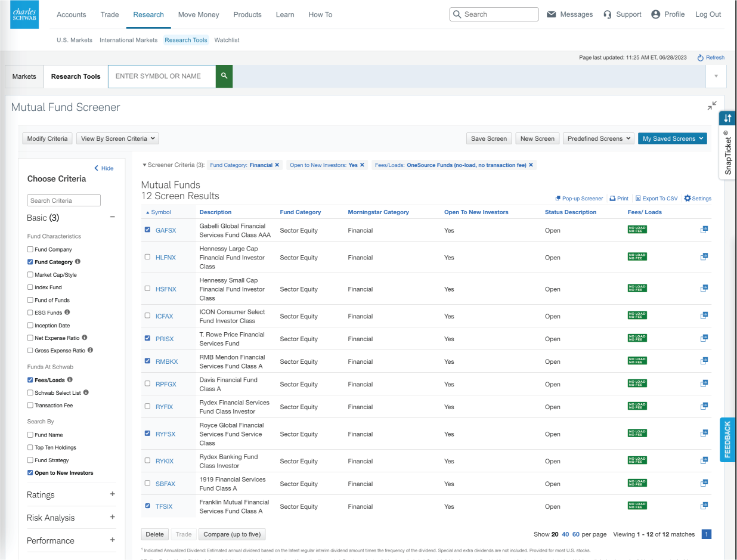Expand the Performance criteria section
Screen dimensions: 737x560
click(x=112, y=540)
